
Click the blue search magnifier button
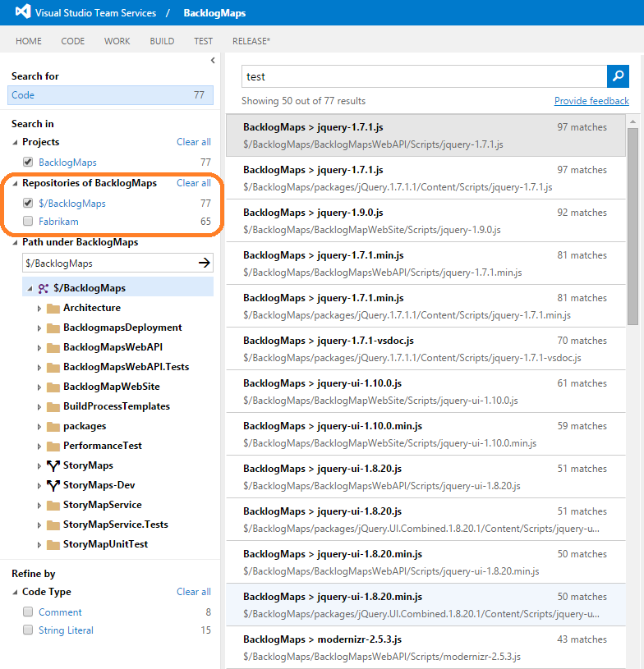618,76
